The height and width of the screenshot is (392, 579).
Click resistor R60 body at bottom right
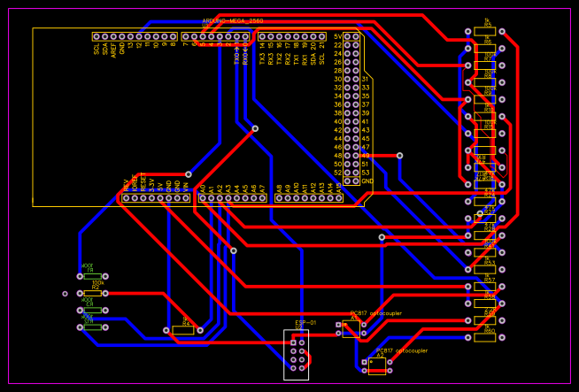[485, 337]
